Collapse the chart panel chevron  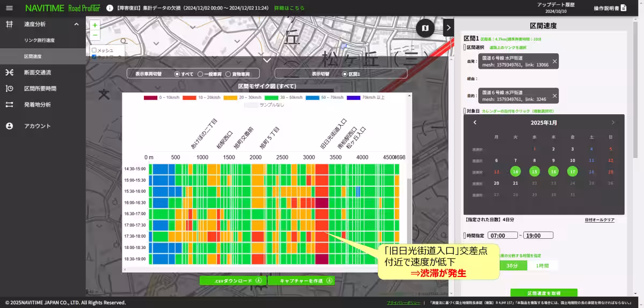click(267, 60)
